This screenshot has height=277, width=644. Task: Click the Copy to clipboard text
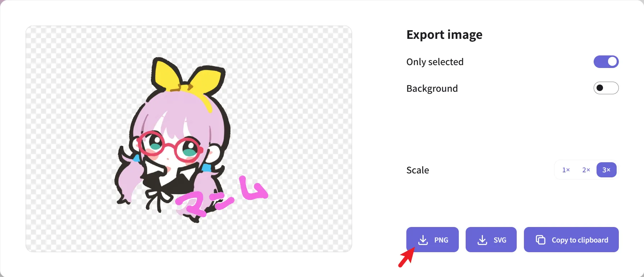pyautogui.click(x=580, y=240)
